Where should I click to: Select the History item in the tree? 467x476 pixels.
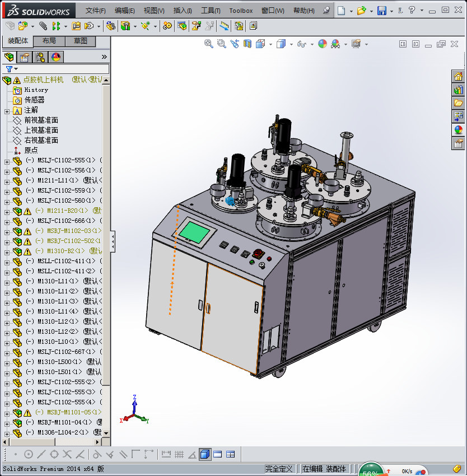click(x=36, y=90)
